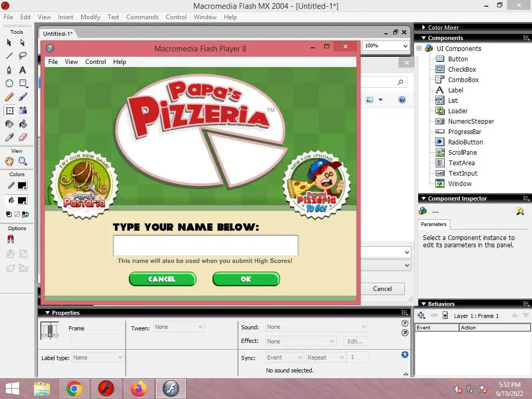The image size is (532, 399).
Task: Click the No Color button
Action: [17, 214]
